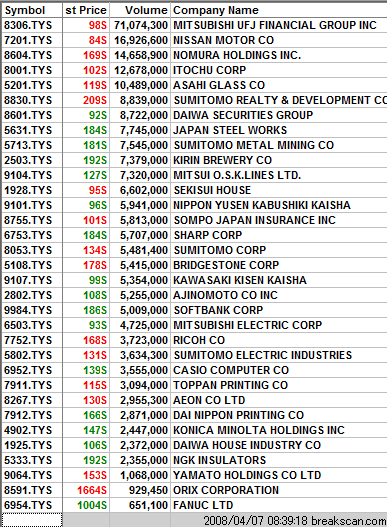
Task: Select symbol 9064.TYS
Action: pyautogui.click(x=28, y=475)
